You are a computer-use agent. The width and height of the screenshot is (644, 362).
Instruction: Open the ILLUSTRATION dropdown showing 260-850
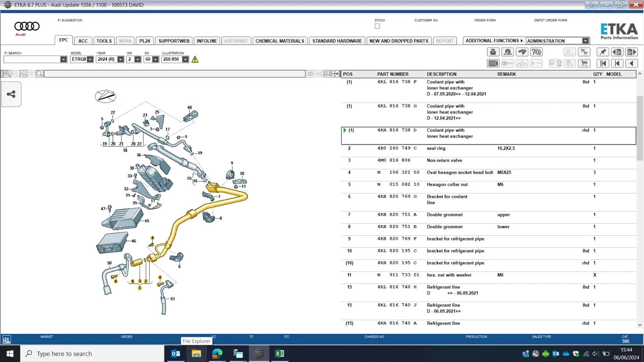coord(185,60)
